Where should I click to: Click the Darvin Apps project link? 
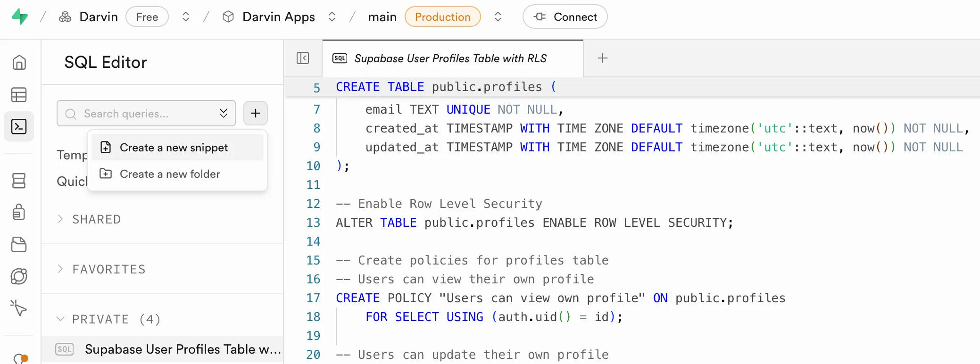279,17
